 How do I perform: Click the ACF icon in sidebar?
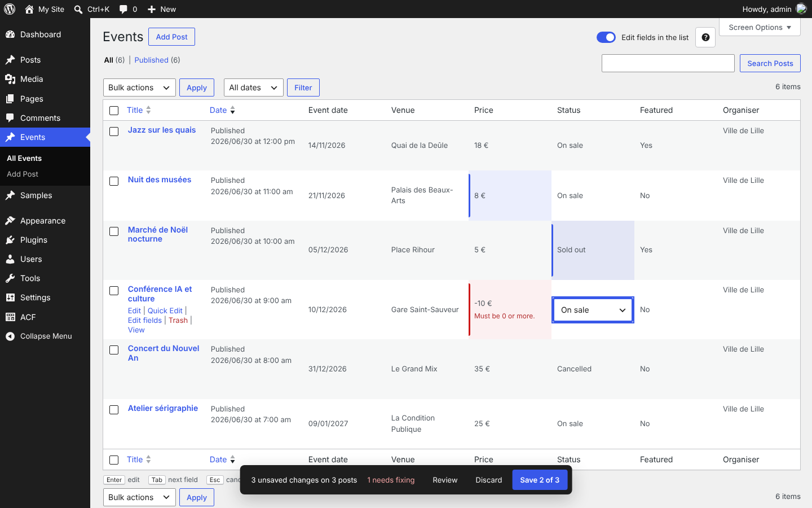pos(10,317)
